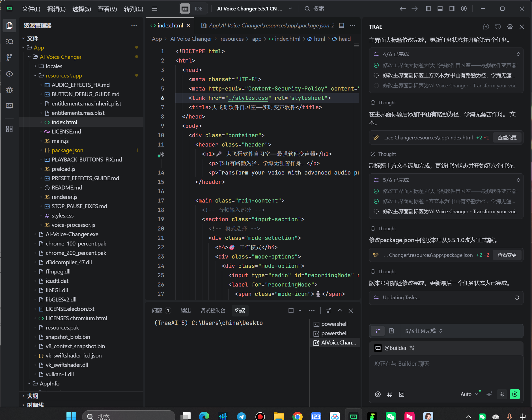
Task: Open the Search view in activity bar
Action: pos(9,42)
